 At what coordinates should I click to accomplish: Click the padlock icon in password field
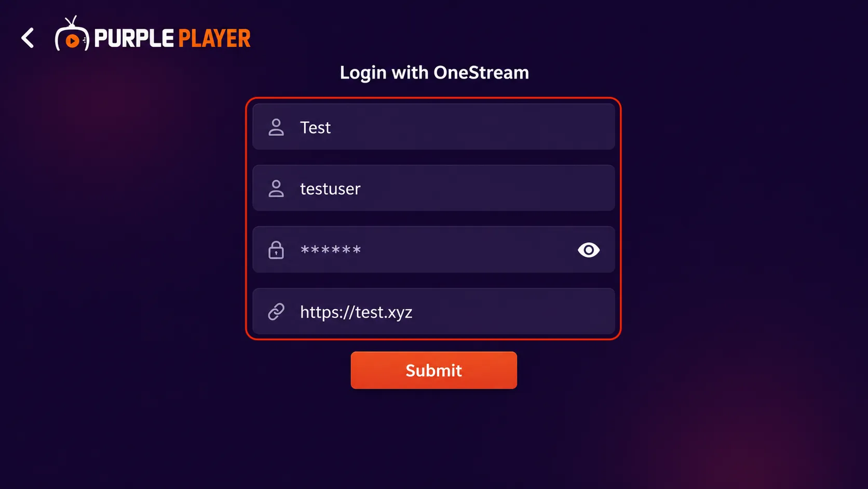[276, 250]
